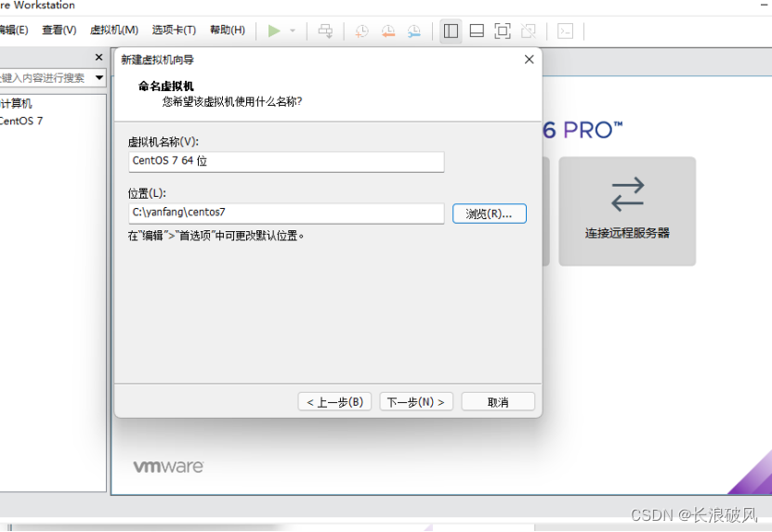Open the 帮助(H) menu
Viewport: 772px width, 532px height.
[228, 30]
